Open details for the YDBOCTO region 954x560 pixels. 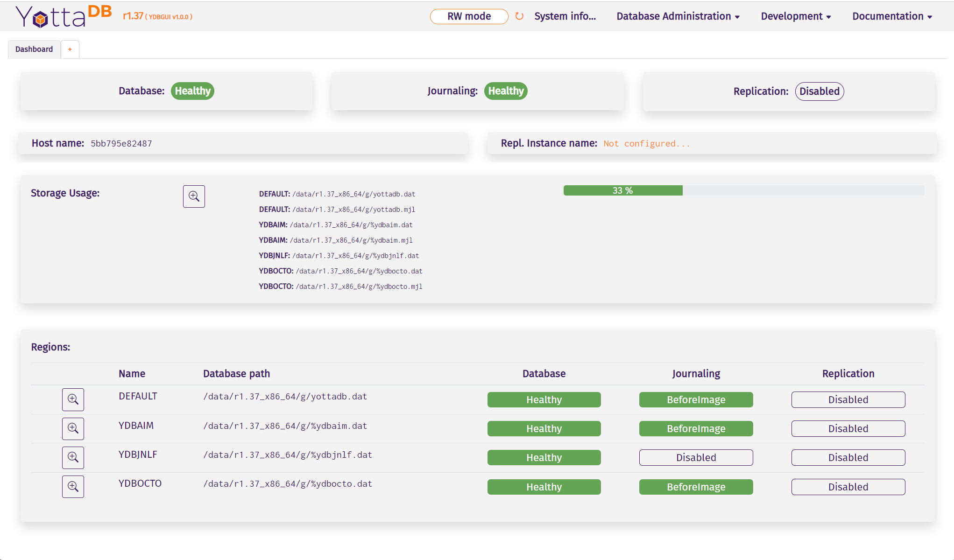(73, 487)
